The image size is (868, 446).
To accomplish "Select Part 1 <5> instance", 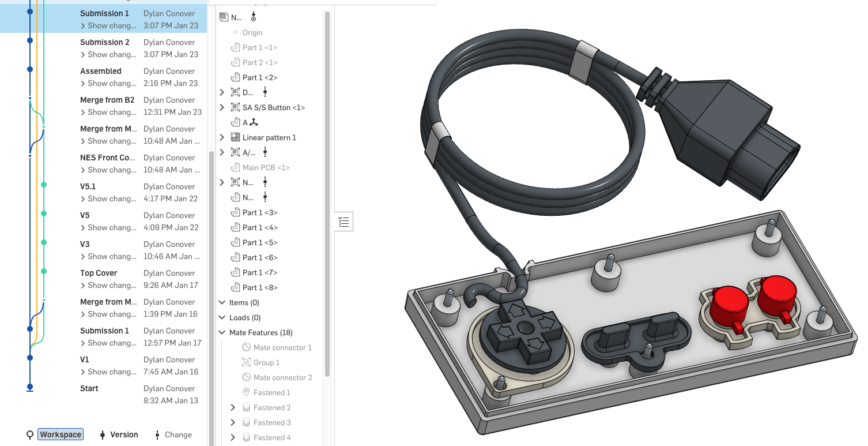I will pyautogui.click(x=260, y=242).
